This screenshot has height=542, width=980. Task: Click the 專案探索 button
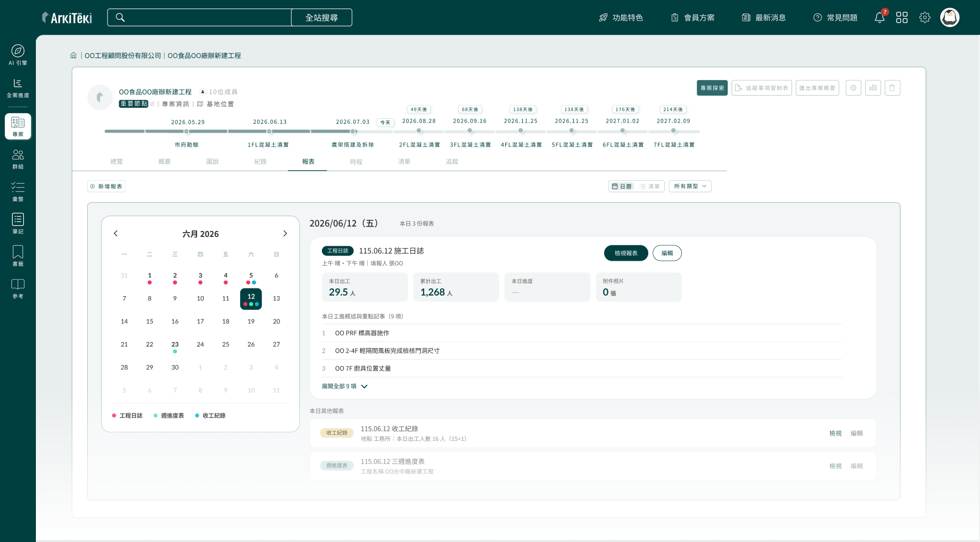(712, 88)
